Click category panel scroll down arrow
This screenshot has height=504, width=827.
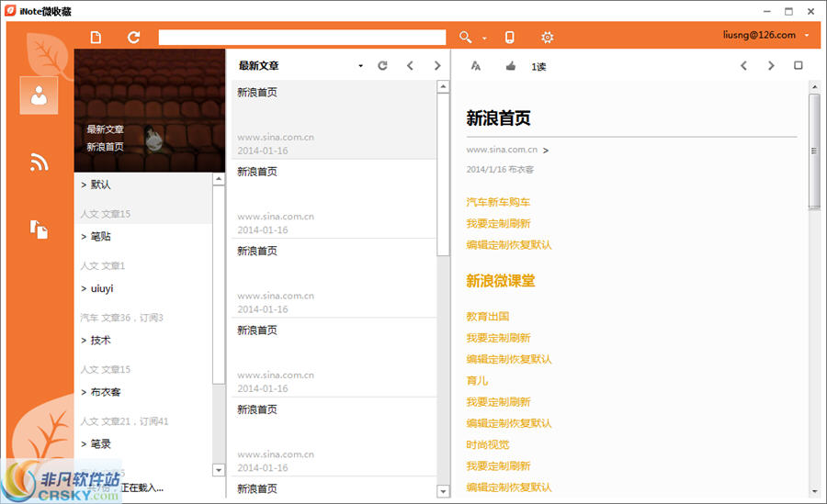219,469
